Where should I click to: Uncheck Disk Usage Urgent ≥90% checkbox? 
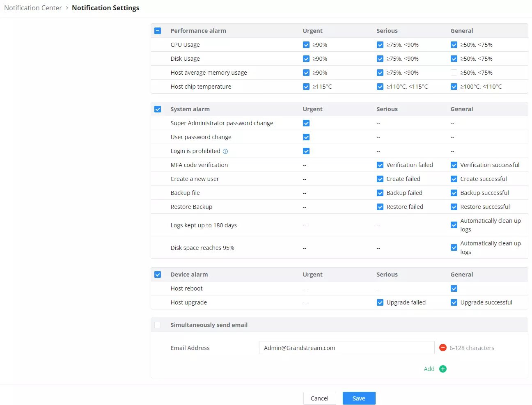pyautogui.click(x=306, y=59)
